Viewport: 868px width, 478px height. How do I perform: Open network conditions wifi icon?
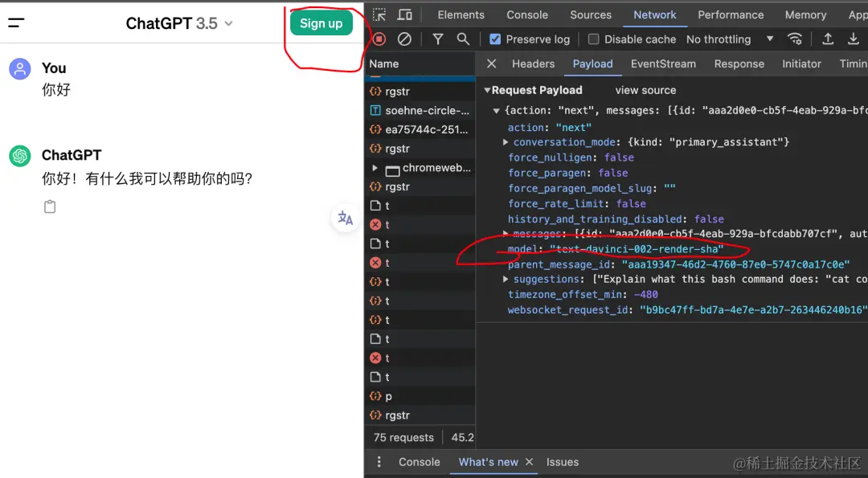click(795, 39)
